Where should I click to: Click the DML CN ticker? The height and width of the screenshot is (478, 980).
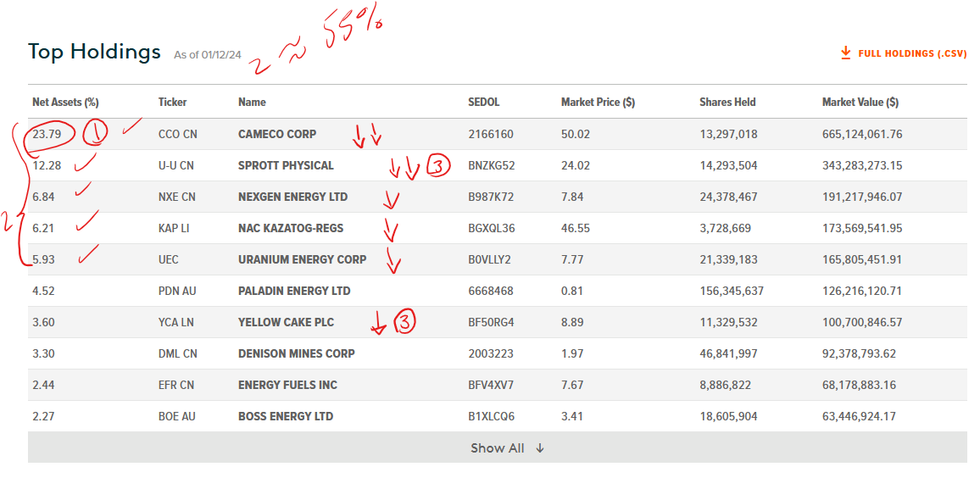pos(178,353)
